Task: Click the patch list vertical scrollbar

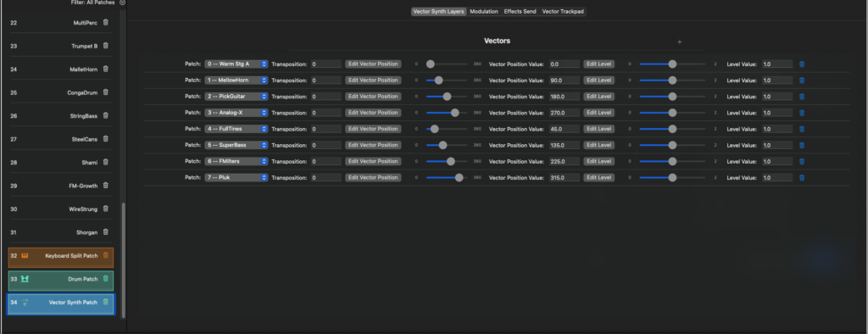Action: tap(124, 259)
